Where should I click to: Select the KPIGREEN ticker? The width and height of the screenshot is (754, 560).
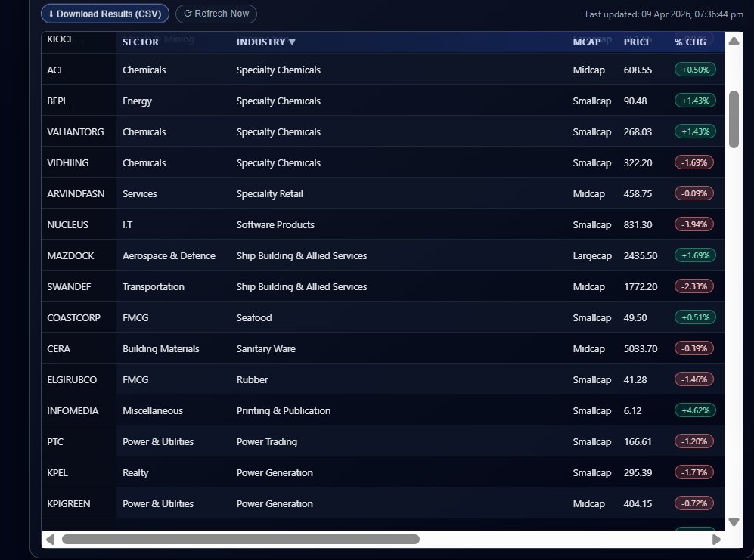(x=68, y=504)
